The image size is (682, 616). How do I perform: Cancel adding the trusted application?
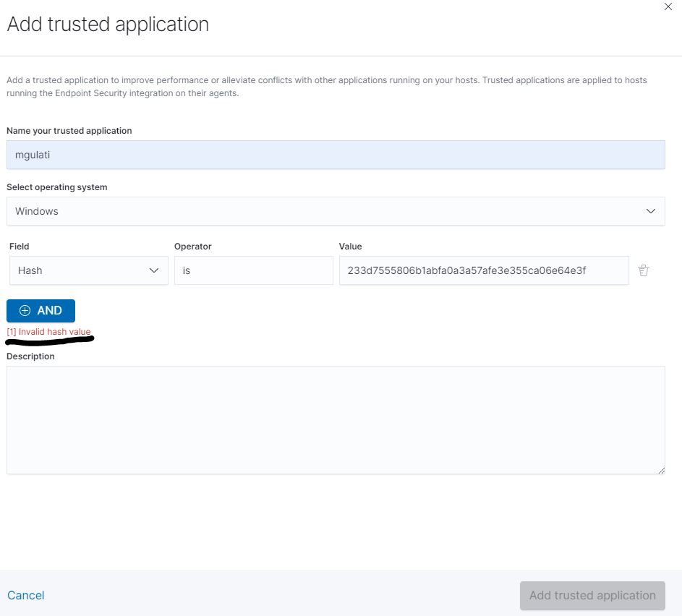click(25, 595)
